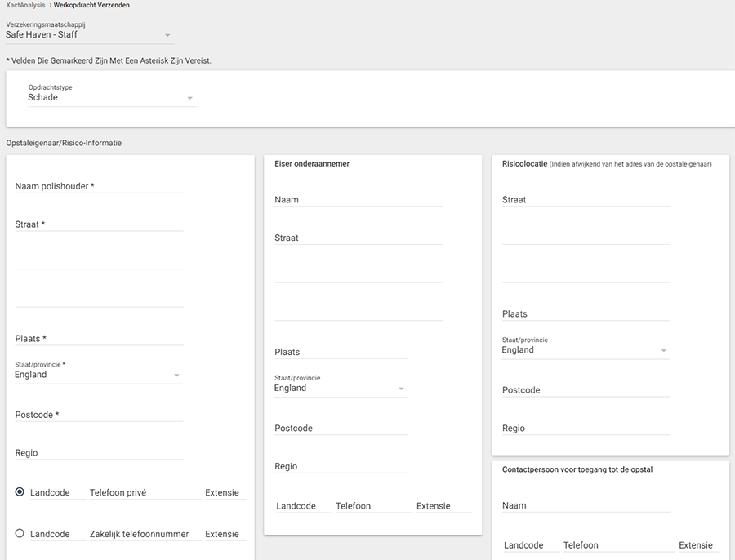Click the Telefoon field under Eiser onderaannemer
The width and height of the screenshot is (735, 560).
pyautogui.click(x=374, y=506)
